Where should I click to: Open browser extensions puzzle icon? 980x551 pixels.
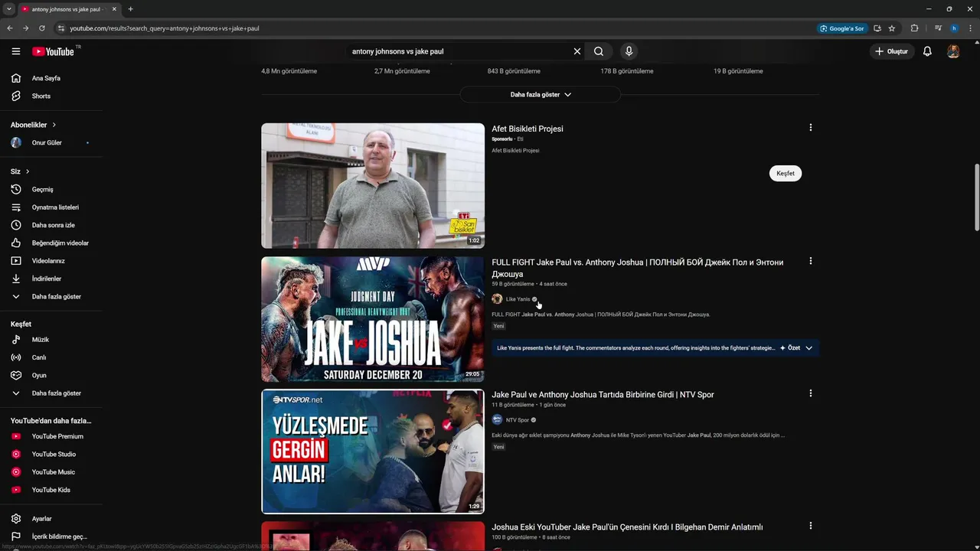click(914, 28)
